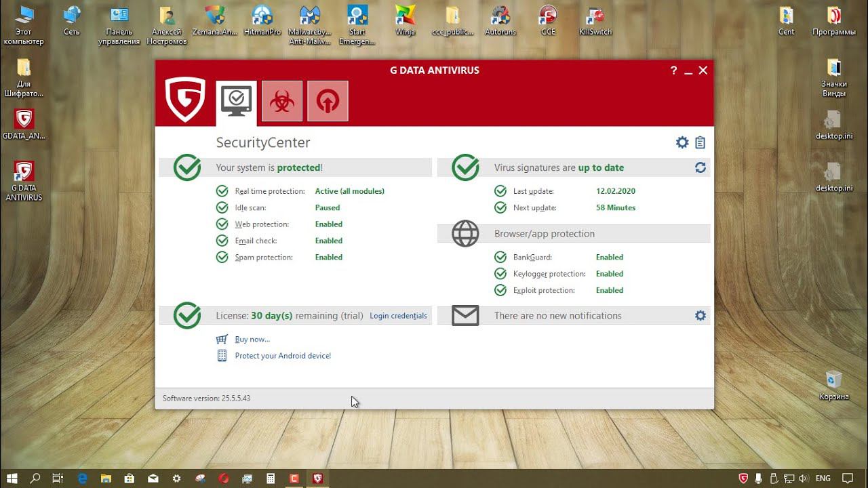Toggle the Idle scan Paused status
The height and width of the screenshot is (488, 868).
328,207
